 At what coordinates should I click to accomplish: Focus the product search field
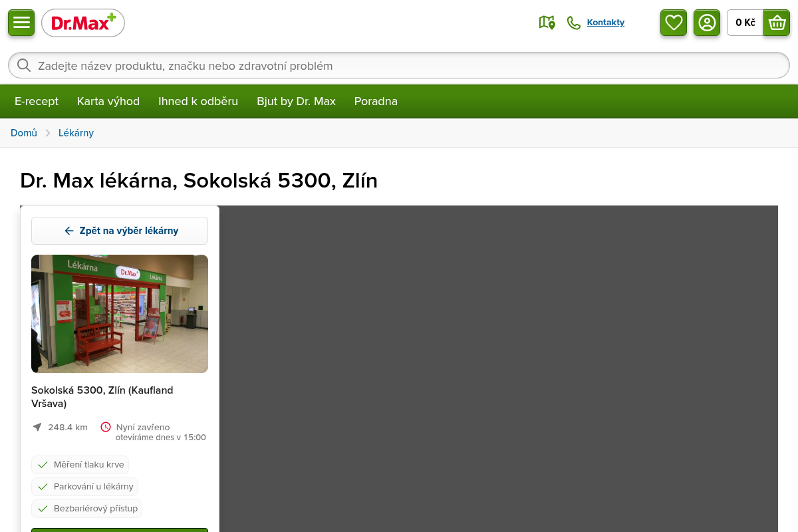point(399,65)
